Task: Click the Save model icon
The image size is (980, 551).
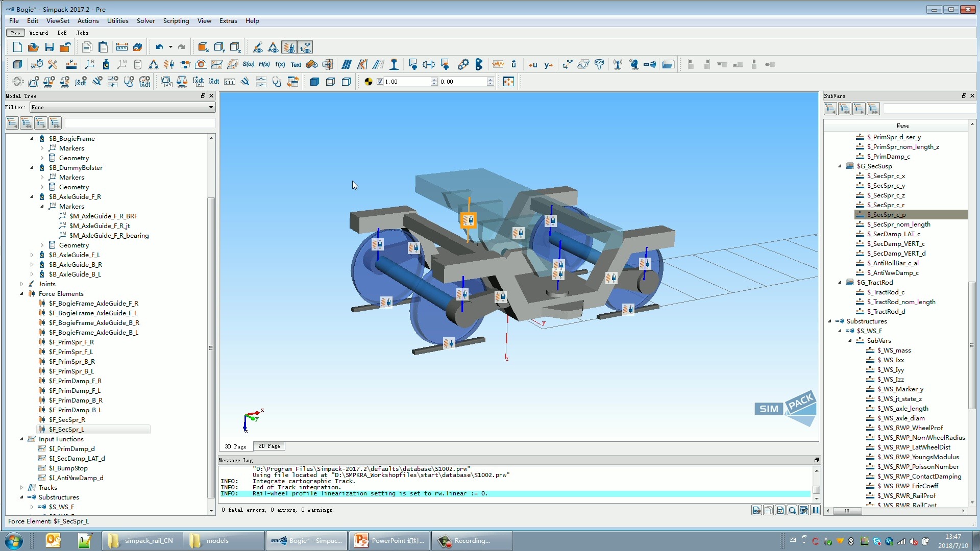Action: (50, 47)
